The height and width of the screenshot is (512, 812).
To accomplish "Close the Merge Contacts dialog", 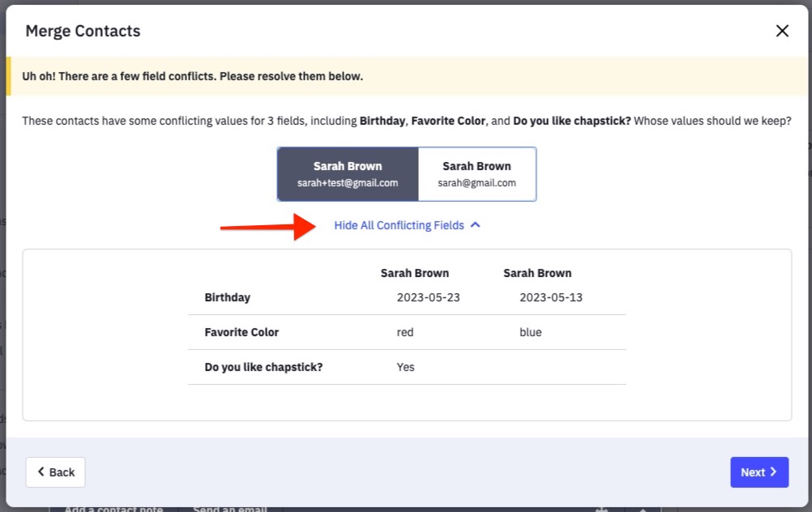I will tap(781, 31).
